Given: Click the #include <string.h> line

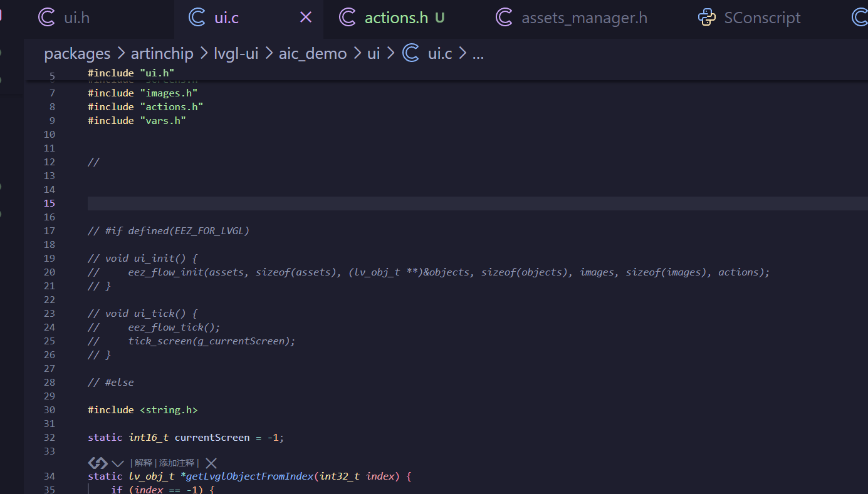Looking at the screenshot, I should point(143,409).
